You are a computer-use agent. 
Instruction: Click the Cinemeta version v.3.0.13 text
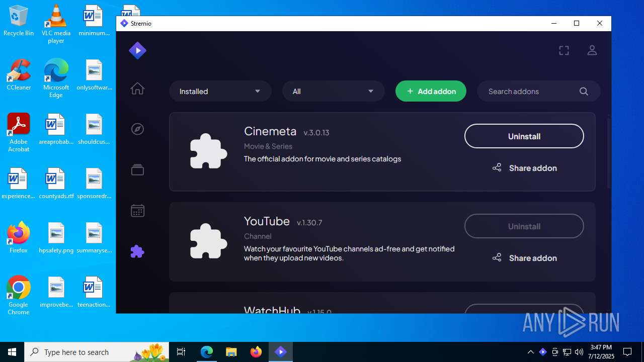coord(316,133)
